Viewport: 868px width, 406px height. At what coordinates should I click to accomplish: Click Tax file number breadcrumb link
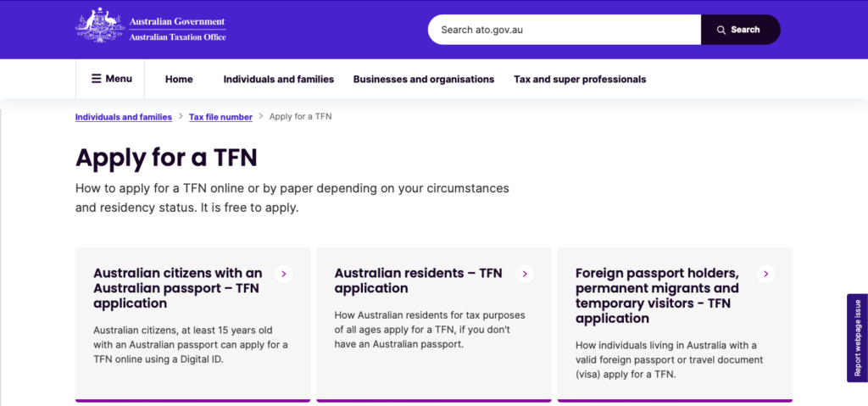[x=221, y=117]
